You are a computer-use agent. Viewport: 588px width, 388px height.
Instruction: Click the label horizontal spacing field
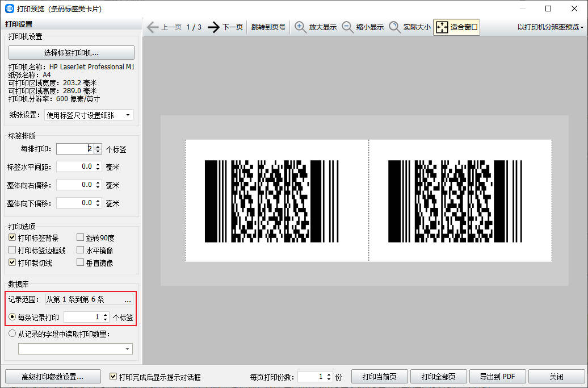75,167
